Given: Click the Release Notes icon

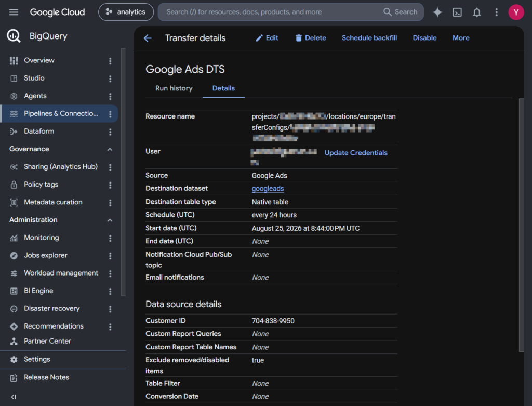Looking at the screenshot, I should point(14,378).
